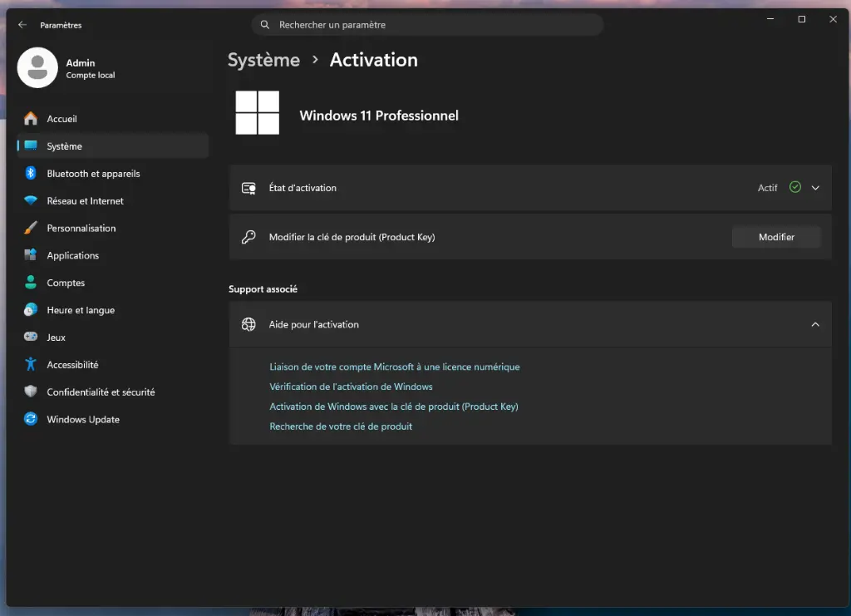Click the Rechercher un paramètre search field
The image size is (851, 616).
point(427,24)
